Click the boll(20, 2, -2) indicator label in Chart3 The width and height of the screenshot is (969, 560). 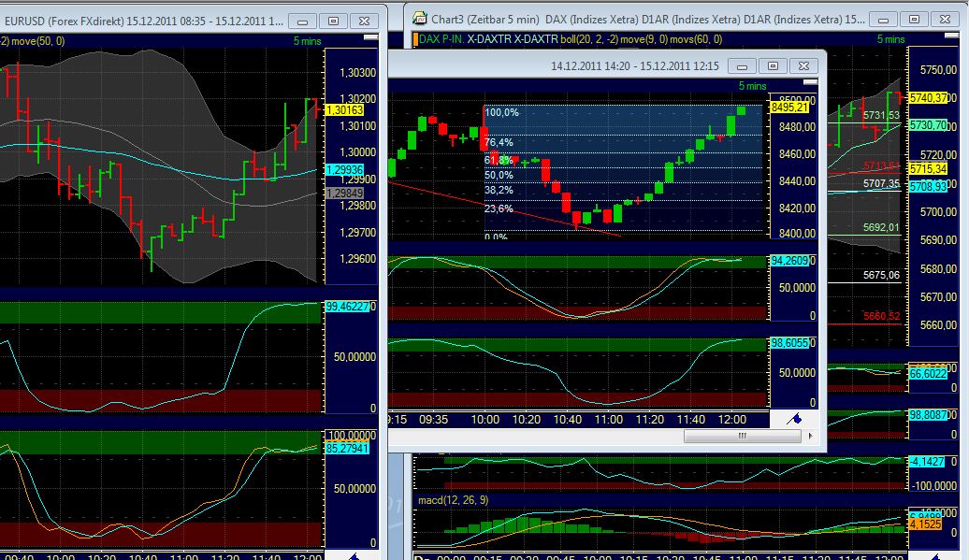(589, 39)
